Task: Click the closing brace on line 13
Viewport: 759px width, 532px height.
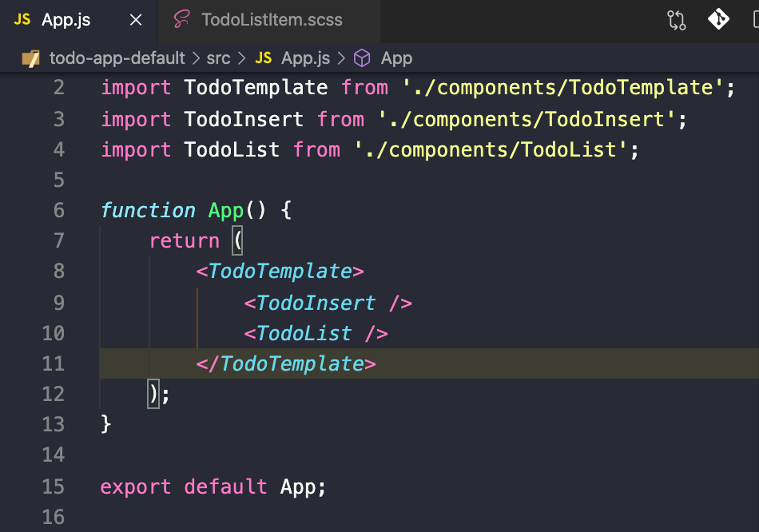Action: 106,424
